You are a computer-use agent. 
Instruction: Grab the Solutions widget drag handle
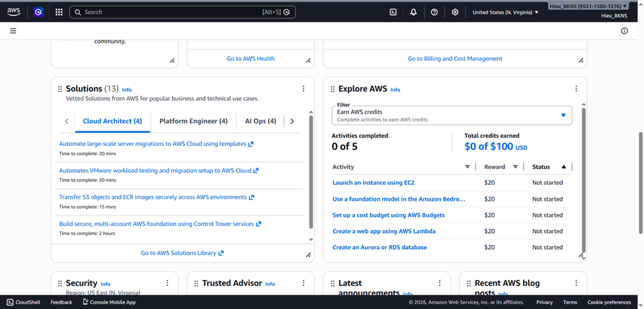point(60,89)
